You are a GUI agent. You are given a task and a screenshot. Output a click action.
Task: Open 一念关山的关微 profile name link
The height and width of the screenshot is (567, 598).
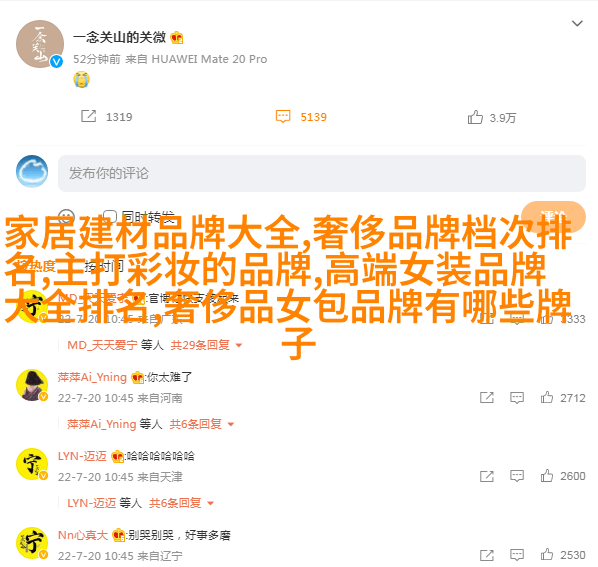[x=119, y=37]
